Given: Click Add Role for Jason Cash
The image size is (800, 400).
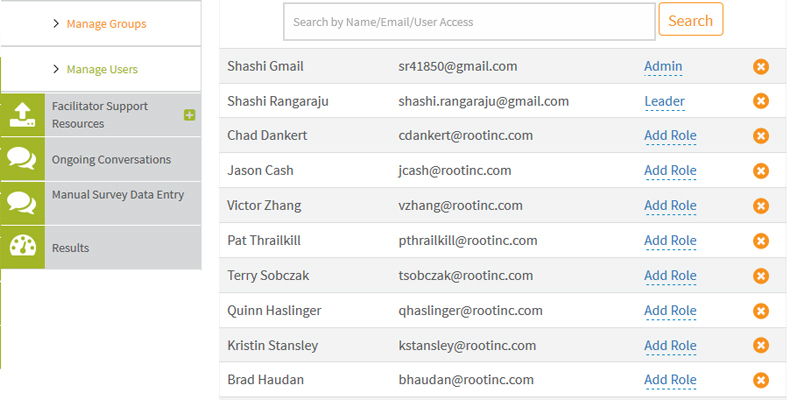Looking at the screenshot, I should [670, 171].
